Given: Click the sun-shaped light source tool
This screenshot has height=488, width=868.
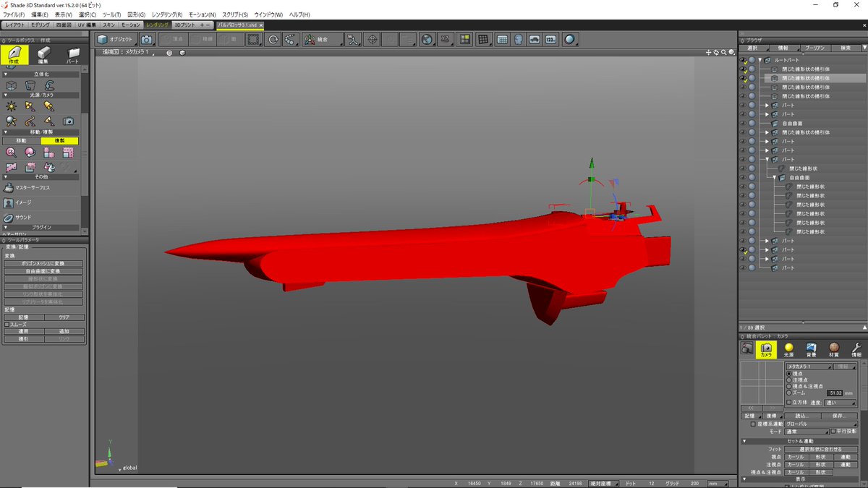Looking at the screenshot, I should click(11, 106).
